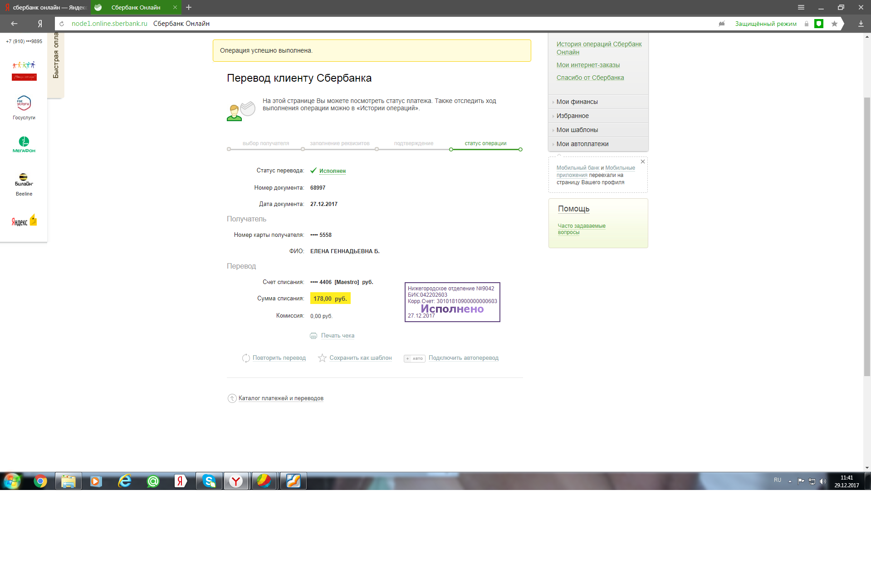Image resolution: width=871 pixels, height=588 pixels.
Task: Close the Мобильный банк notice box
Action: [x=642, y=162]
